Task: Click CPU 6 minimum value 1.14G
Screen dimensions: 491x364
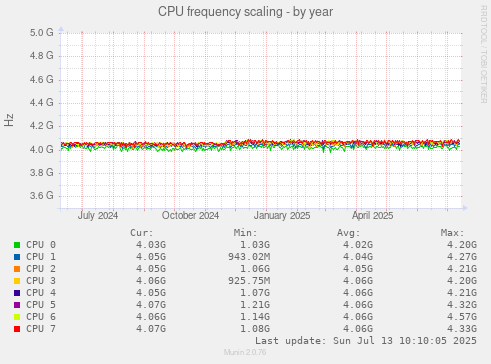Action: (x=255, y=317)
